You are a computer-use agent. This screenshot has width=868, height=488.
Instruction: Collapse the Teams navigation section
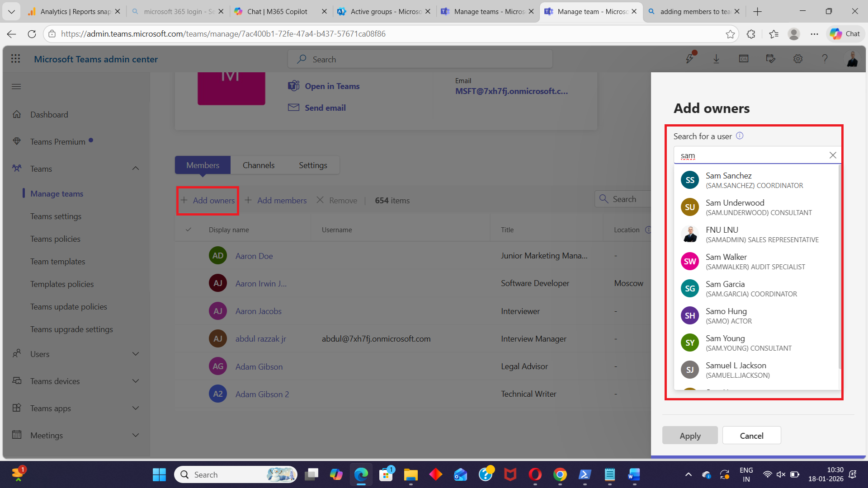pos(136,169)
